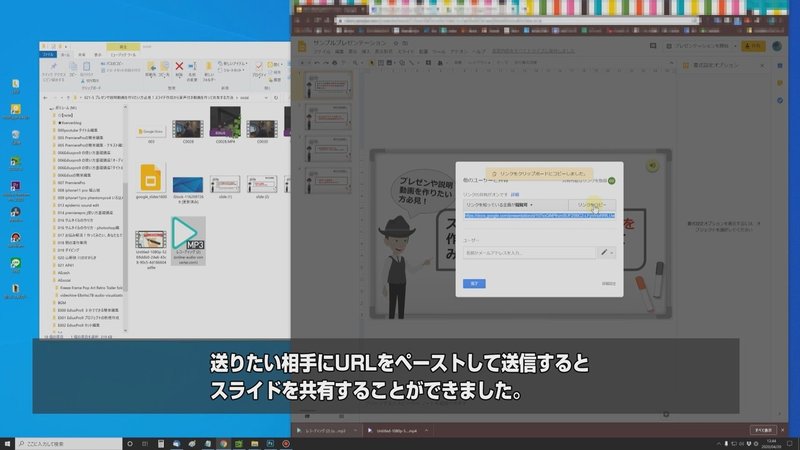
Task: Select the 007 PremierePro folder in tree
Action: pyautogui.click(x=71, y=183)
